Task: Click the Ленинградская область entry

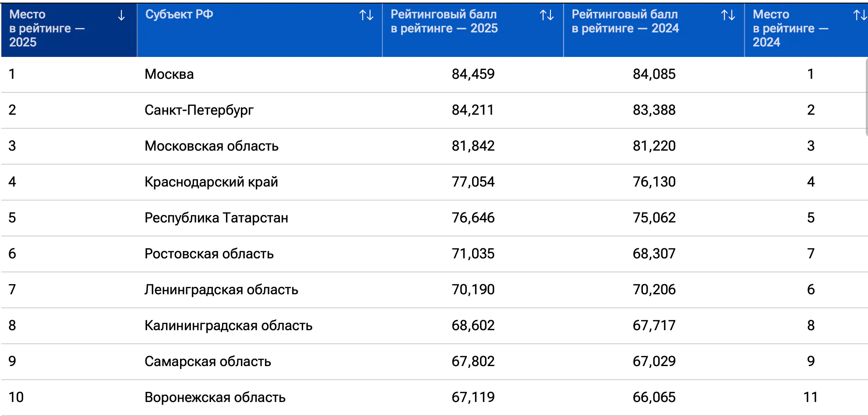Action: coord(222,290)
